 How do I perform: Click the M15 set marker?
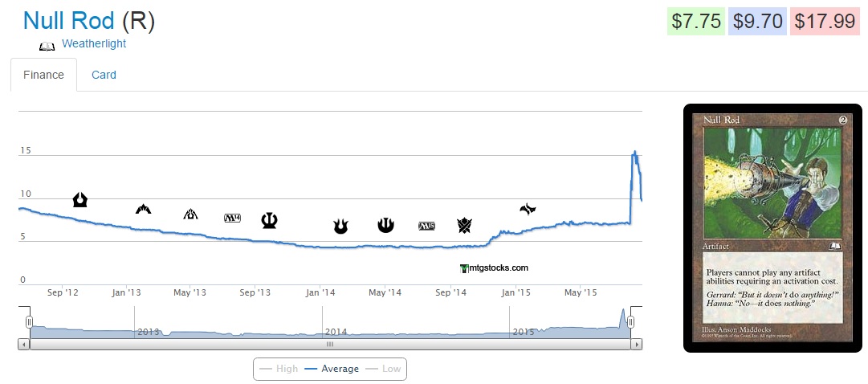pos(426,226)
